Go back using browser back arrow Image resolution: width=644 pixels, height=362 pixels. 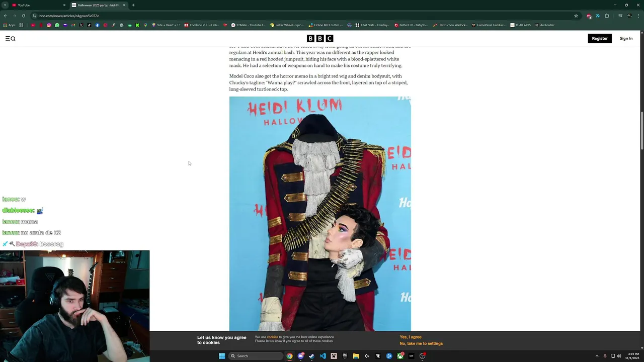pos(6,16)
